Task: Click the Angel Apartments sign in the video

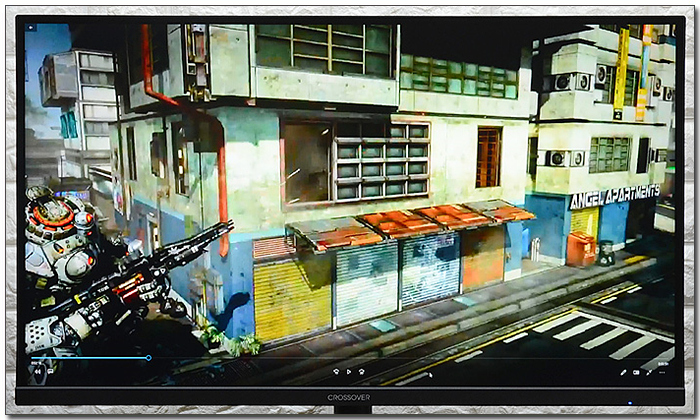Action: [614, 196]
